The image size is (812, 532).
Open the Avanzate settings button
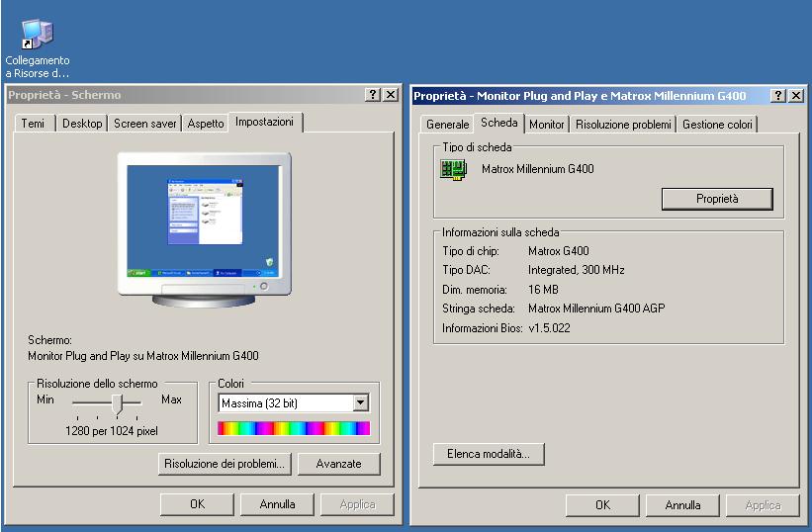tap(338, 464)
